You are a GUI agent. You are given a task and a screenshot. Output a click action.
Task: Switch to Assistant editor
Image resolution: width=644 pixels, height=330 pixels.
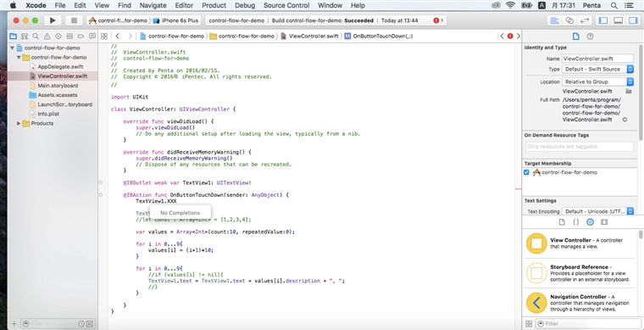pos(569,20)
